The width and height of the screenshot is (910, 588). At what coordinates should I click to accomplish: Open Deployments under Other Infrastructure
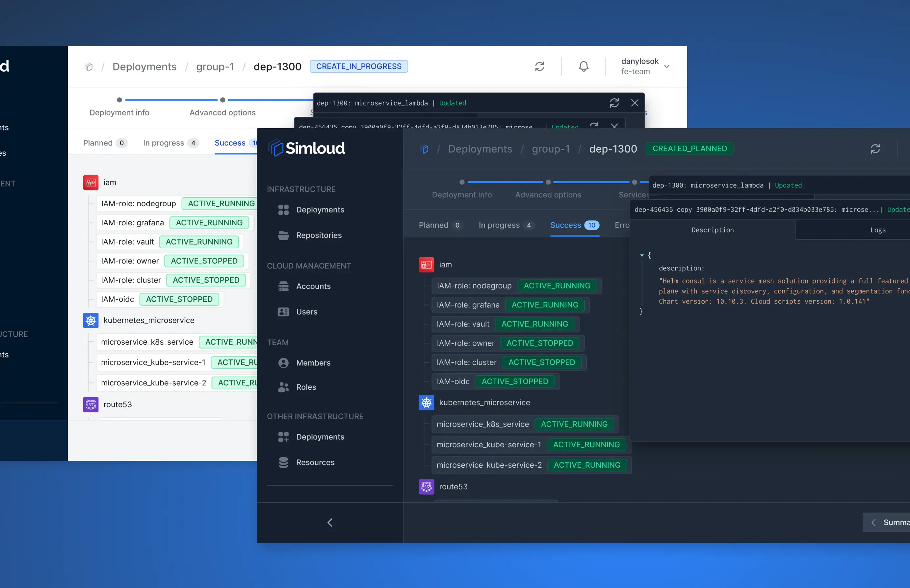tap(311, 437)
